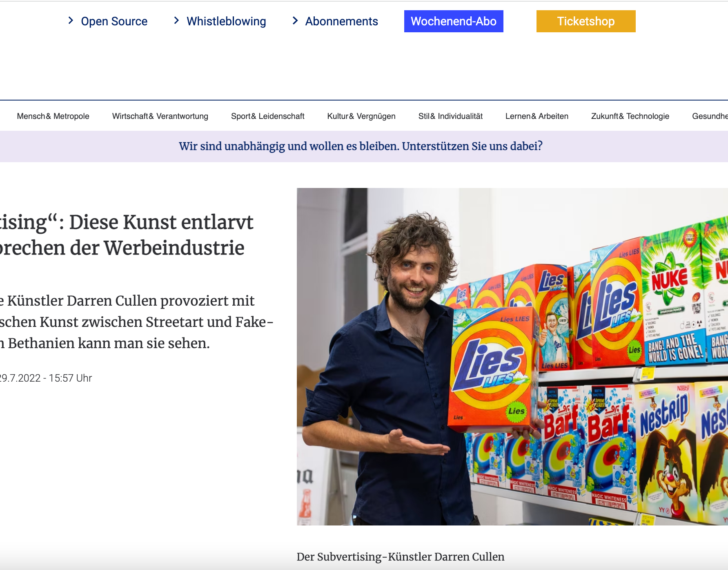Open the Open Source link

pos(114,21)
